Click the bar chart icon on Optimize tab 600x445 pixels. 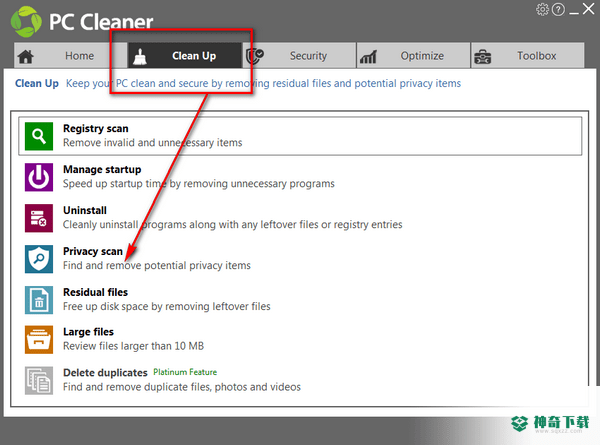tap(368, 57)
